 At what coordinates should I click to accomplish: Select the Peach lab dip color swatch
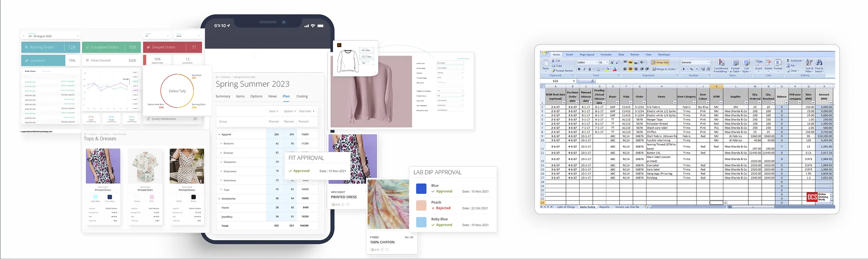(x=421, y=205)
